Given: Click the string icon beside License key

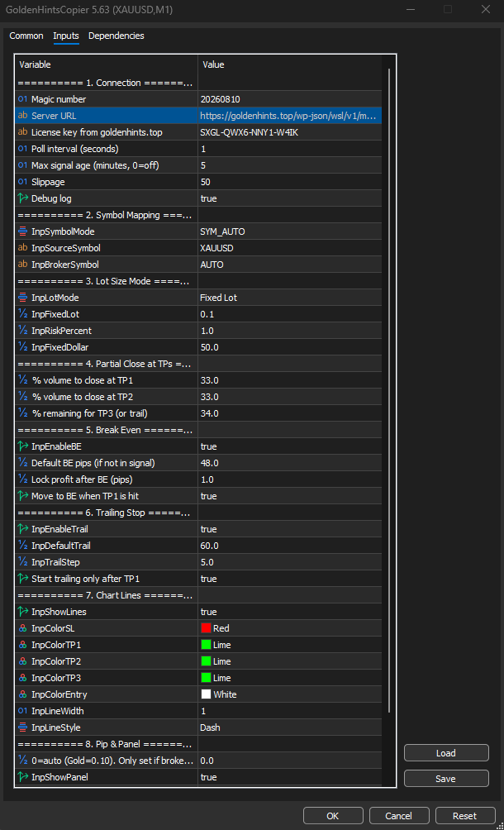Looking at the screenshot, I should coord(23,131).
